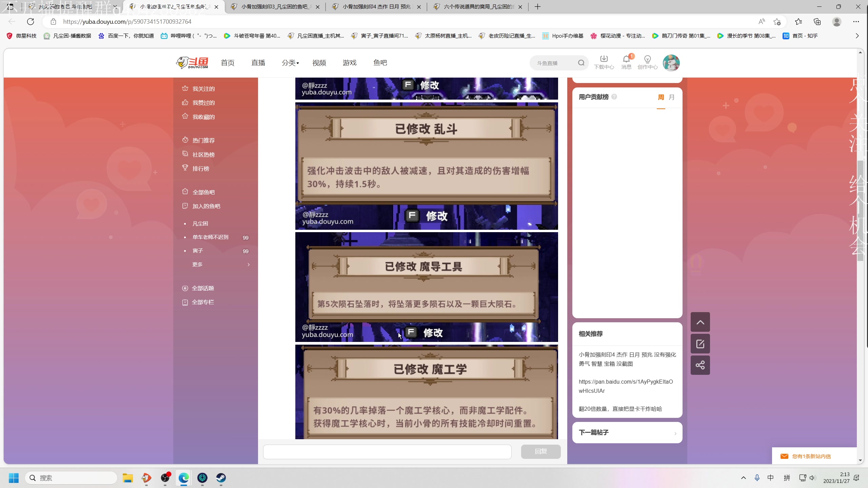Open the 哔哩哔哩 bookmark

tap(189, 36)
